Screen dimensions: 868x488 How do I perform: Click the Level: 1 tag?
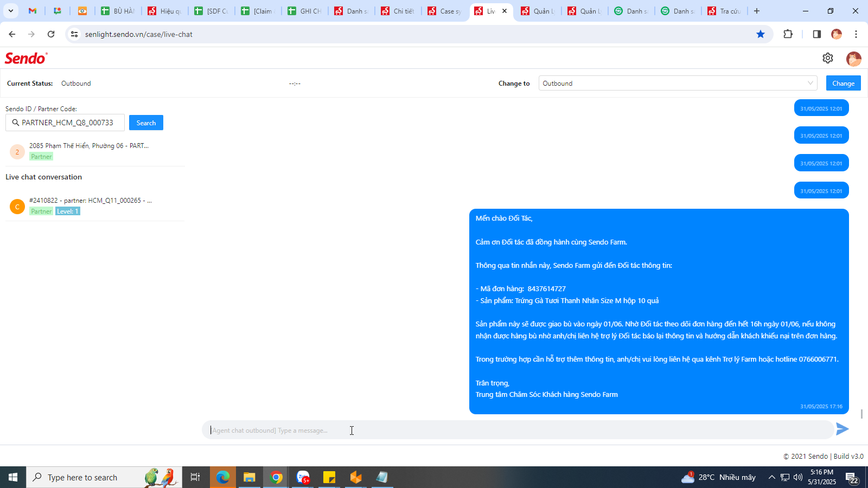coord(68,211)
